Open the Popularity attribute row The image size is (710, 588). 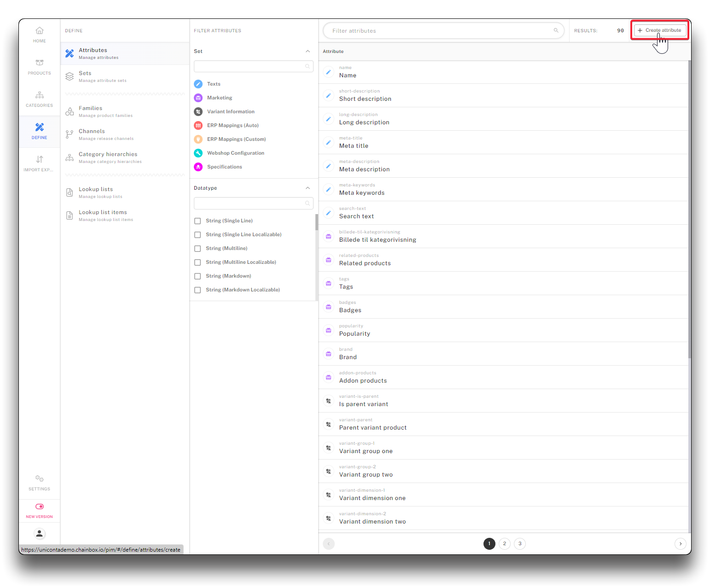(x=504, y=330)
